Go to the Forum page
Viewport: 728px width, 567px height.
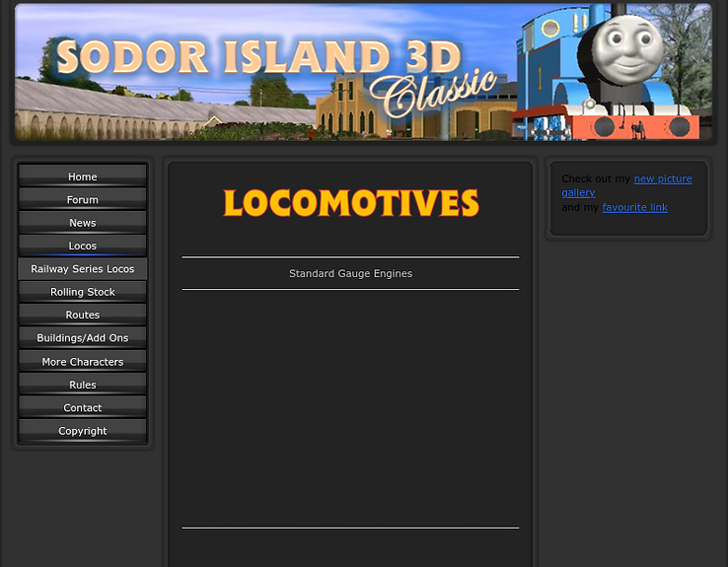click(x=83, y=199)
